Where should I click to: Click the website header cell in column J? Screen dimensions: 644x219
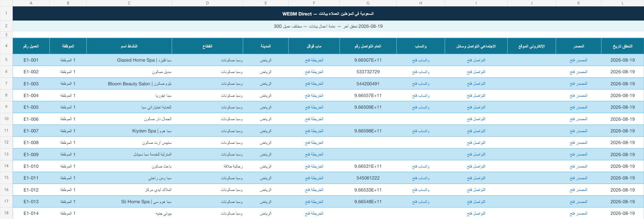pyautogui.click(x=532, y=46)
